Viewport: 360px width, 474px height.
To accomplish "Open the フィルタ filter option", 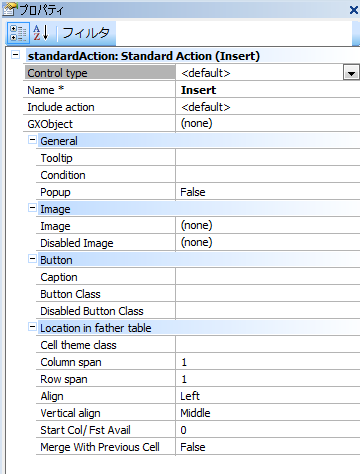I will click(86, 33).
